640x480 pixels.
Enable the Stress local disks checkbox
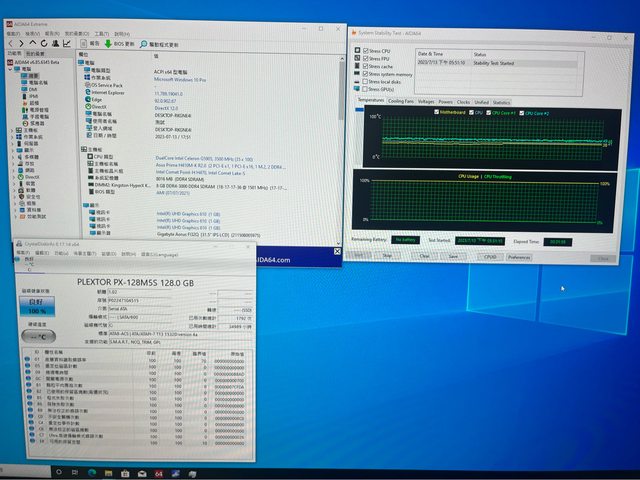pyautogui.click(x=365, y=82)
